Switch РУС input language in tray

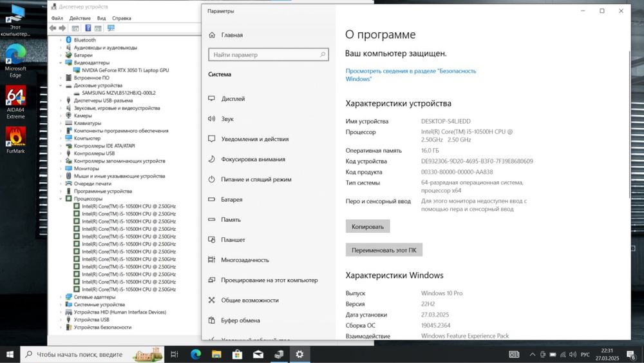585,355
